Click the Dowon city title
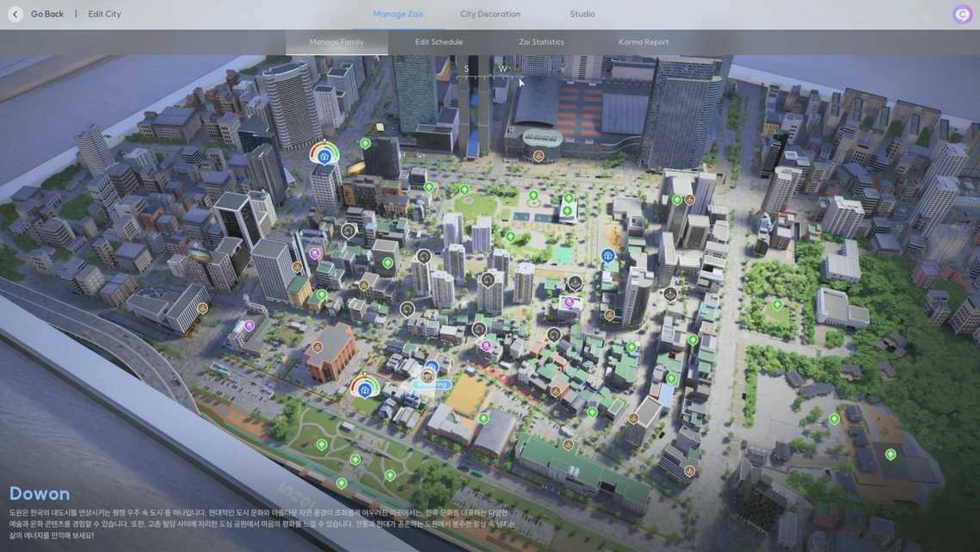 click(x=40, y=493)
